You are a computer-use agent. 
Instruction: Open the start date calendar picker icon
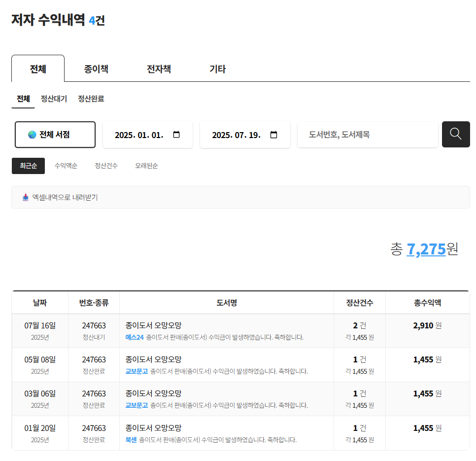pyautogui.click(x=177, y=134)
